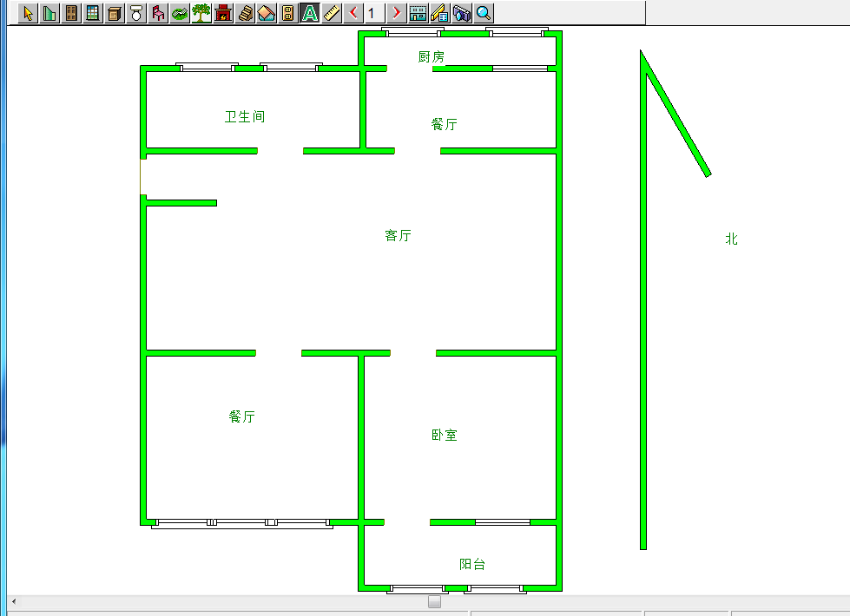Viewport: 850px width, 616px height.
Task: Choose the fireplace tool
Action: pos(223,13)
